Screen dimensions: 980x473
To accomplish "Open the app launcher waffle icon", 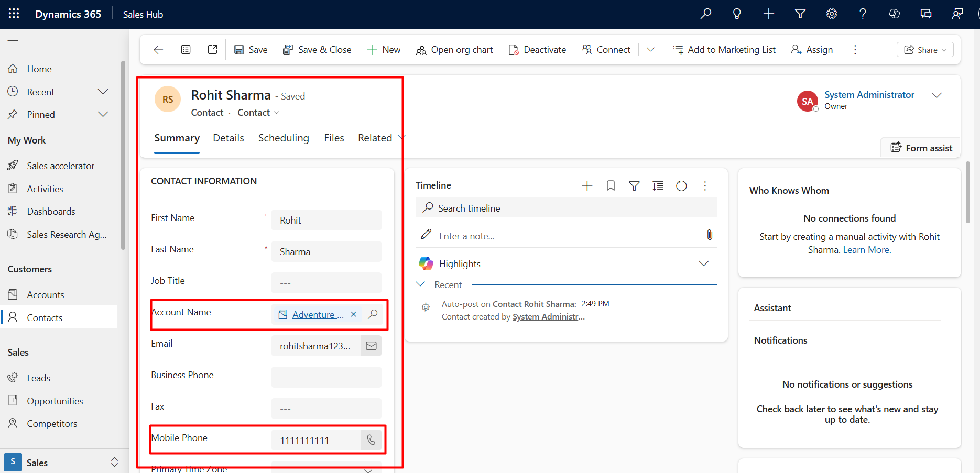I will pos(14,14).
